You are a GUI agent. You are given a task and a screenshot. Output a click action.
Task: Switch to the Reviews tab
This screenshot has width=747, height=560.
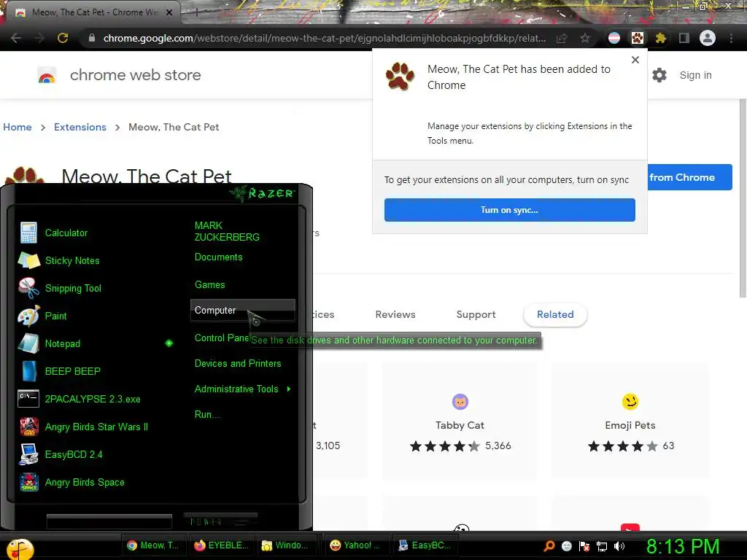tap(395, 314)
